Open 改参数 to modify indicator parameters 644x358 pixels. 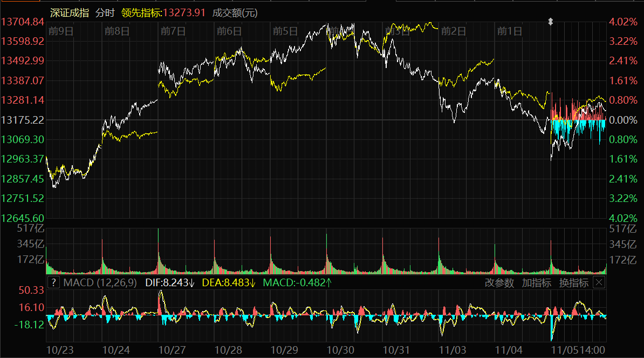click(499, 282)
